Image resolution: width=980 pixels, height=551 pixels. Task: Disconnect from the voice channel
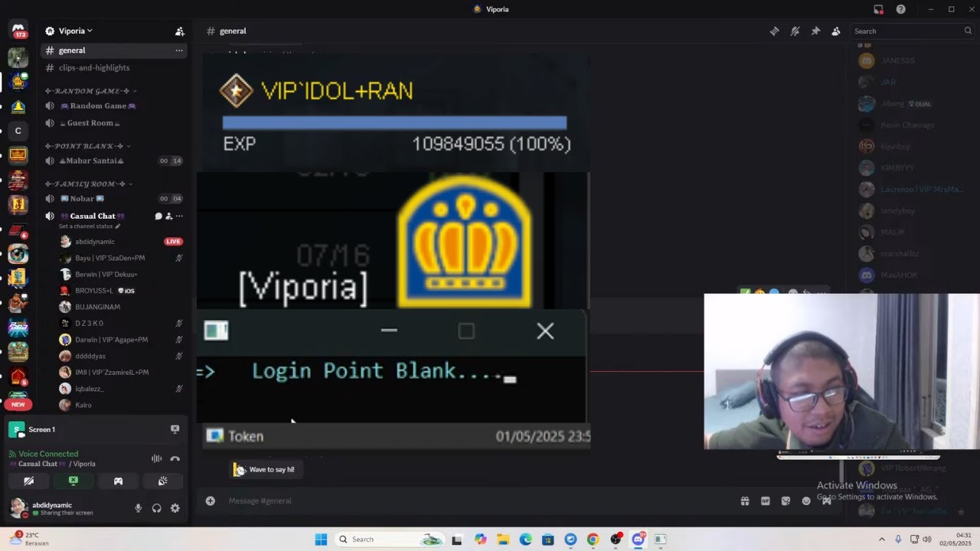tap(175, 458)
